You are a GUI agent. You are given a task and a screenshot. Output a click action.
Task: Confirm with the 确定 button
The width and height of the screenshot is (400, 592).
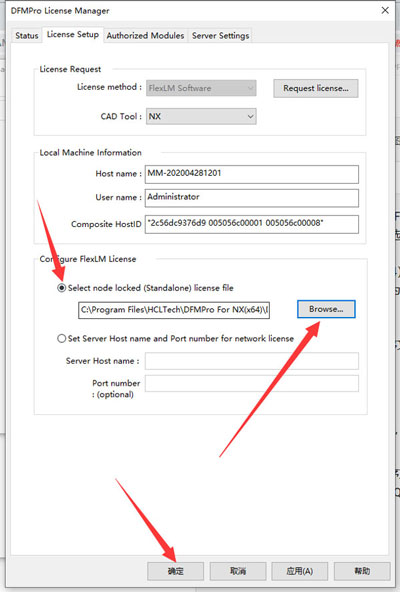pos(176,571)
